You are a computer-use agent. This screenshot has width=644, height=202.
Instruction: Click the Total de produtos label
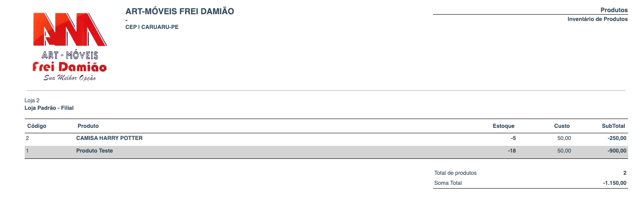(x=456, y=173)
